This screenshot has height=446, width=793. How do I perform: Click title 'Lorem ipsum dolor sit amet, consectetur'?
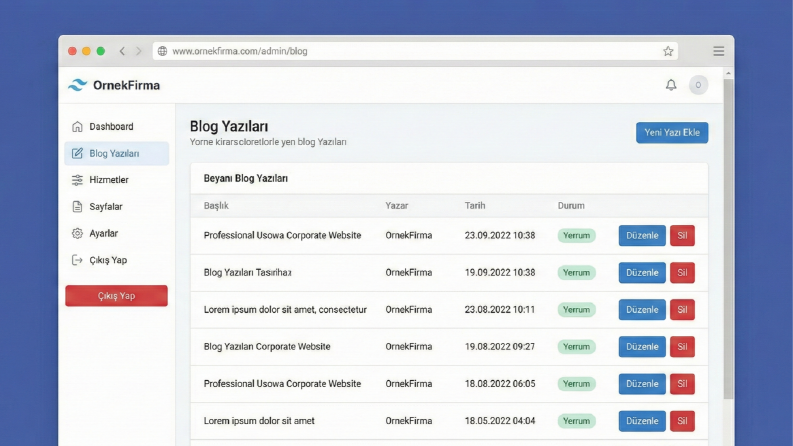coord(285,309)
